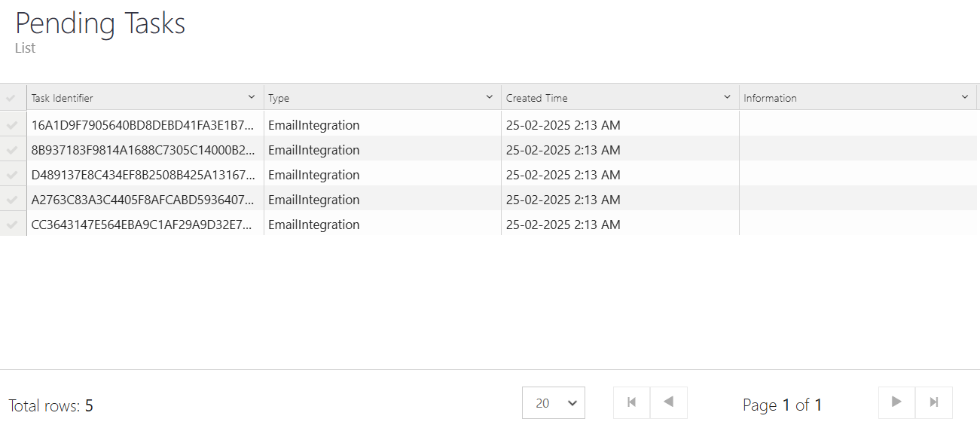The image size is (980, 431).
Task: Go to first page of task list
Action: coord(632,402)
